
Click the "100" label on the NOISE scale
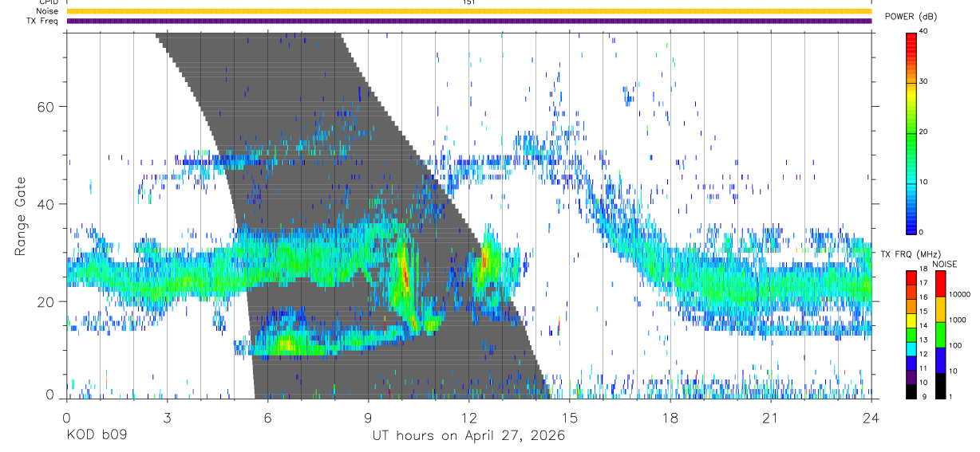(955, 345)
